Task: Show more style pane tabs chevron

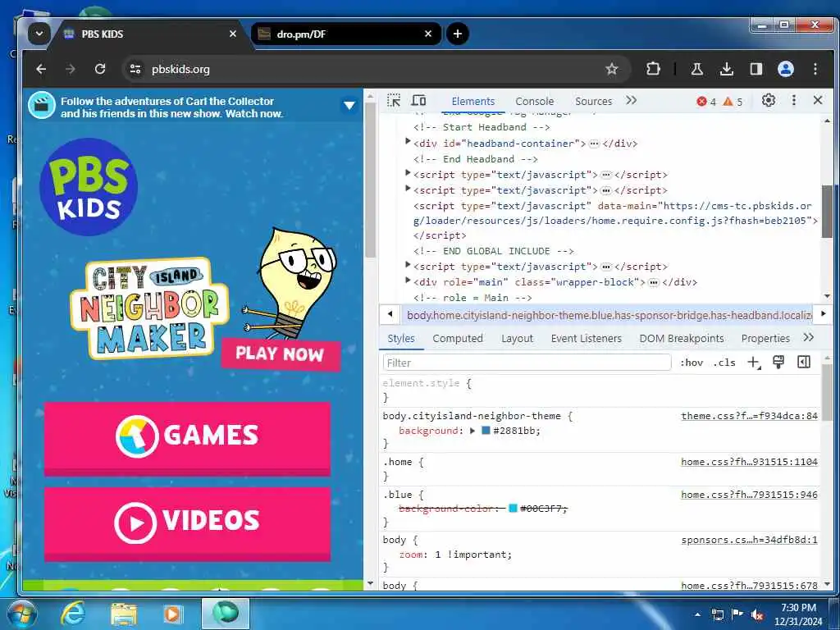Action: pos(809,337)
